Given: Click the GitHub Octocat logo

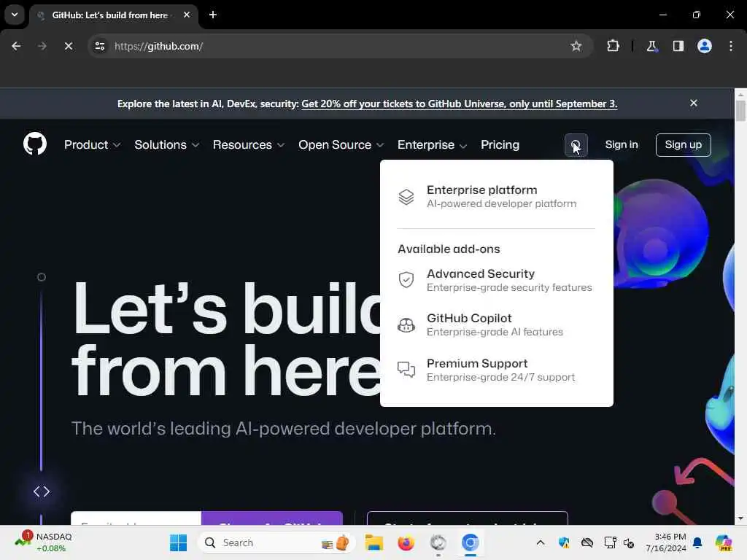Looking at the screenshot, I should (35, 144).
